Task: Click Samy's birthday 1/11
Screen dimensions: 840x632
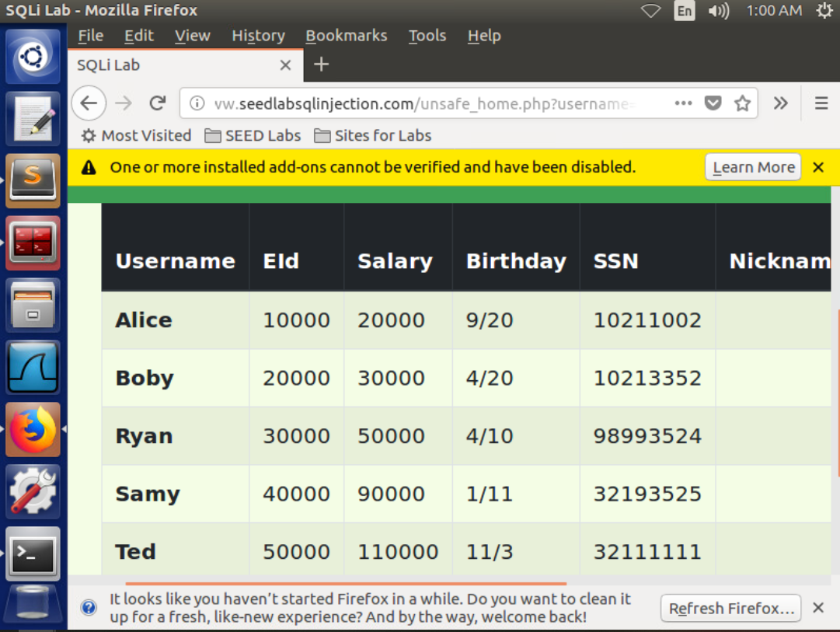Action: pos(489,494)
